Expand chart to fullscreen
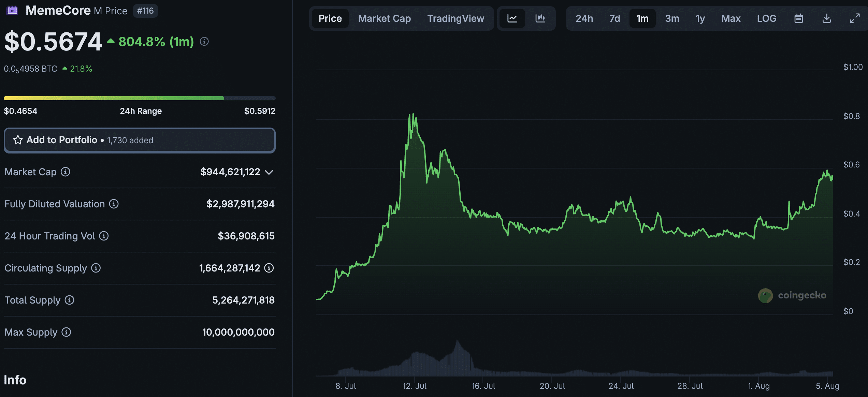 tap(855, 18)
